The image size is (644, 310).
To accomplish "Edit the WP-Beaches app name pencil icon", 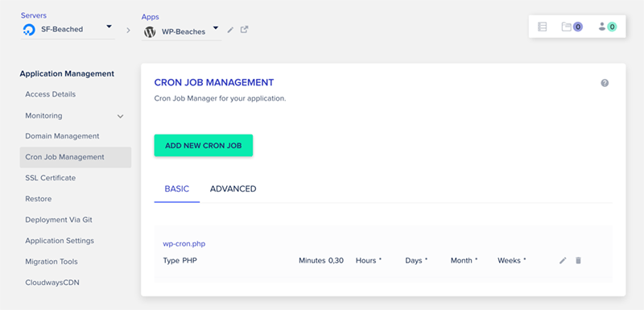I will click(230, 30).
